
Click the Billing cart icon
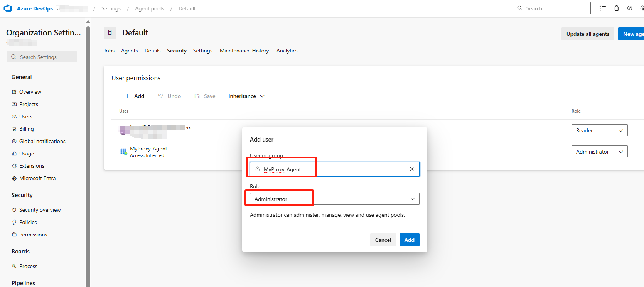(x=14, y=129)
